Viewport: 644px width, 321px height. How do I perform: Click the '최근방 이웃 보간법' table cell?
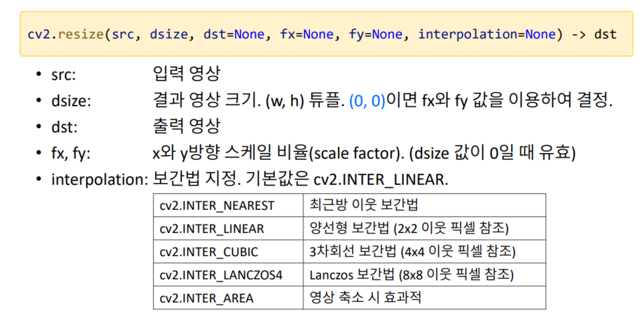coord(424,205)
